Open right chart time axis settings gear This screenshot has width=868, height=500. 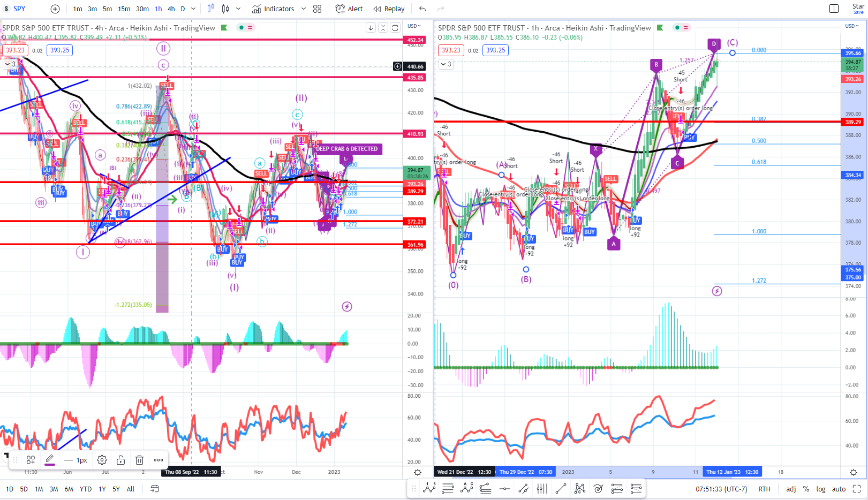coord(854,472)
